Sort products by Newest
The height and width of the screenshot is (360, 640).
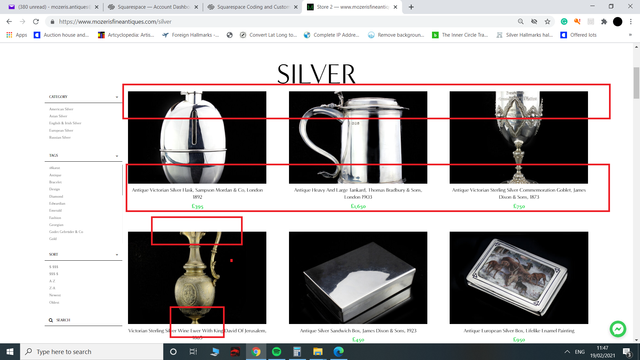pyautogui.click(x=55, y=295)
